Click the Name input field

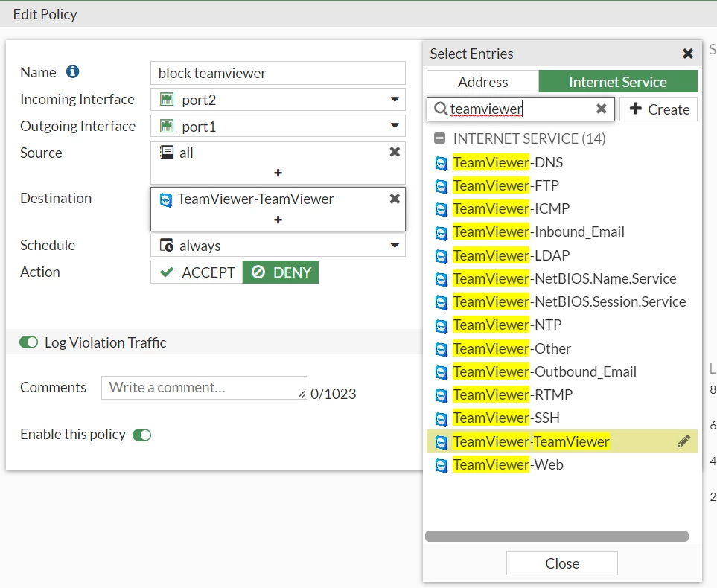(278, 73)
